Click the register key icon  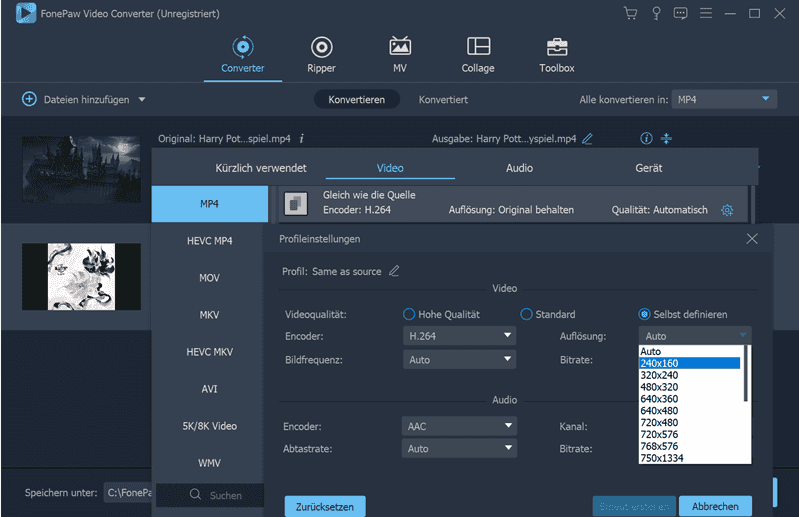coord(656,13)
